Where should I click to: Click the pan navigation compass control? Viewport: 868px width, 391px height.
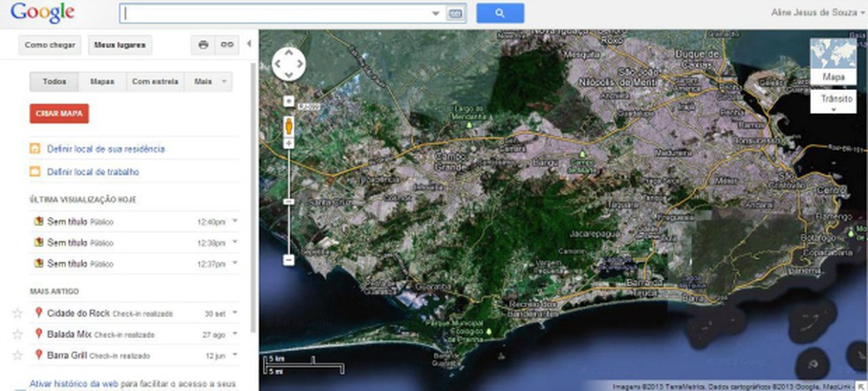tap(288, 64)
